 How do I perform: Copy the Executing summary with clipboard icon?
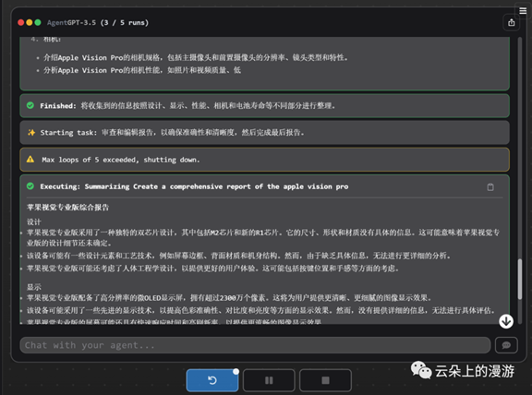[x=490, y=186]
